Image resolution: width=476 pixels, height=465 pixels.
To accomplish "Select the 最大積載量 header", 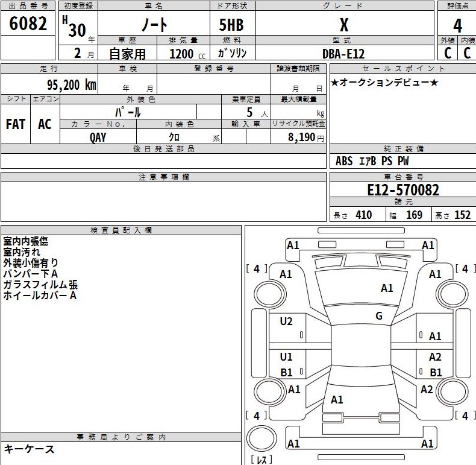I will click(298, 99).
